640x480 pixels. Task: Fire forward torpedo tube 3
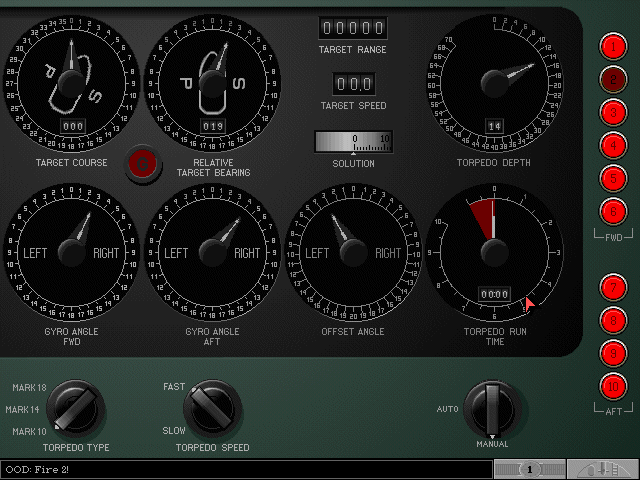(613, 112)
